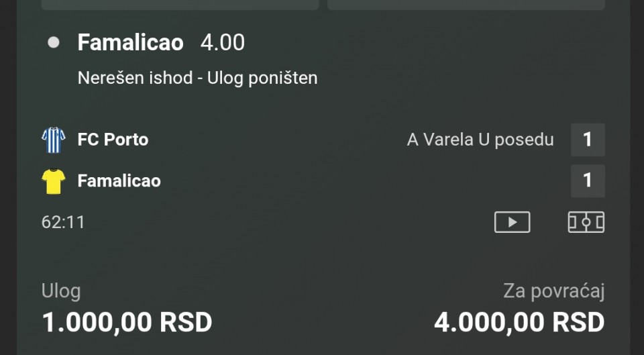Click the 4.00 odds value
The height and width of the screenshot is (355, 644).
[223, 43]
